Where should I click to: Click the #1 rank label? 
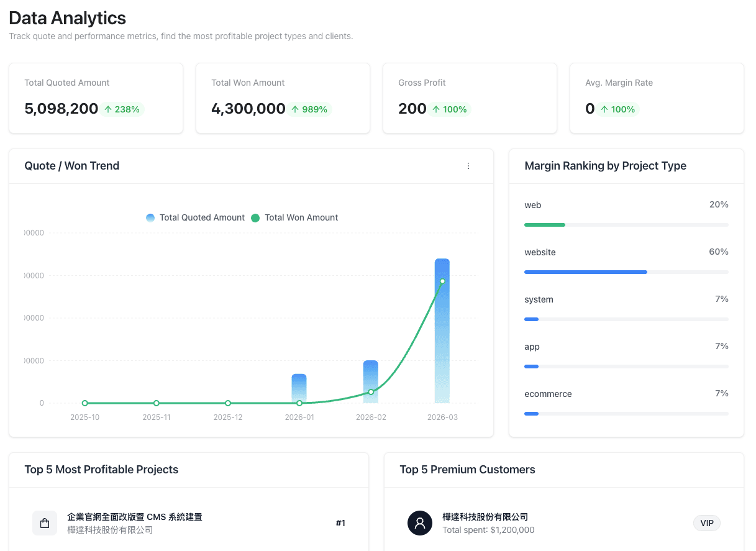click(340, 523)
